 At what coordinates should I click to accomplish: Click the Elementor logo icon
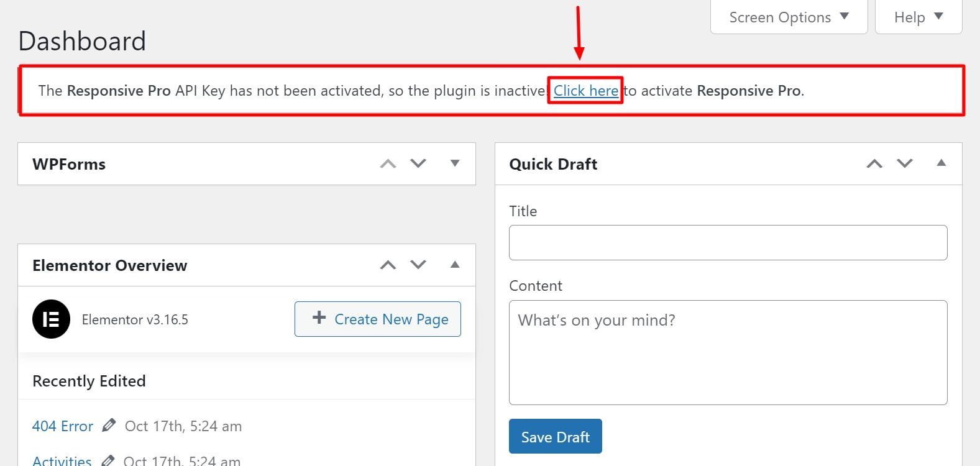(x=51, y=319)
